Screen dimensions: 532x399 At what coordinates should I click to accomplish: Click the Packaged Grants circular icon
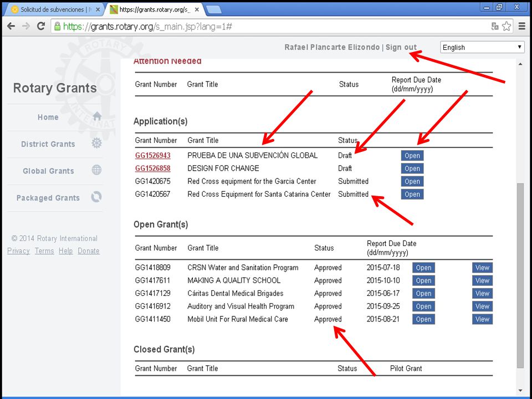tap(96, 197)
